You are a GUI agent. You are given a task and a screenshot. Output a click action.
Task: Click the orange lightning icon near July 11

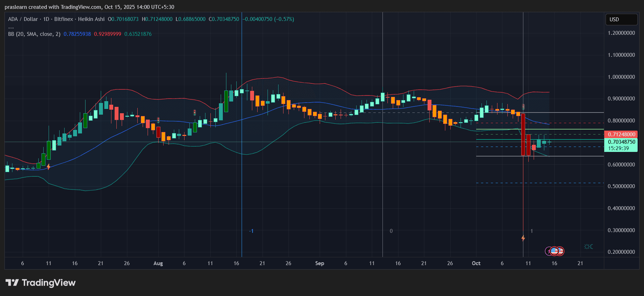[48, 166]
